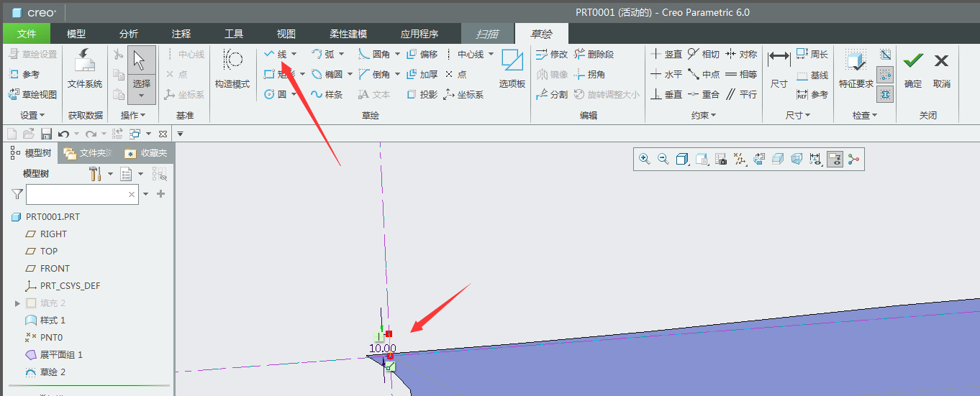Expand the Dimension (尺寸) group menu
This screenshot has width=980, height=396.
point(797,115)
